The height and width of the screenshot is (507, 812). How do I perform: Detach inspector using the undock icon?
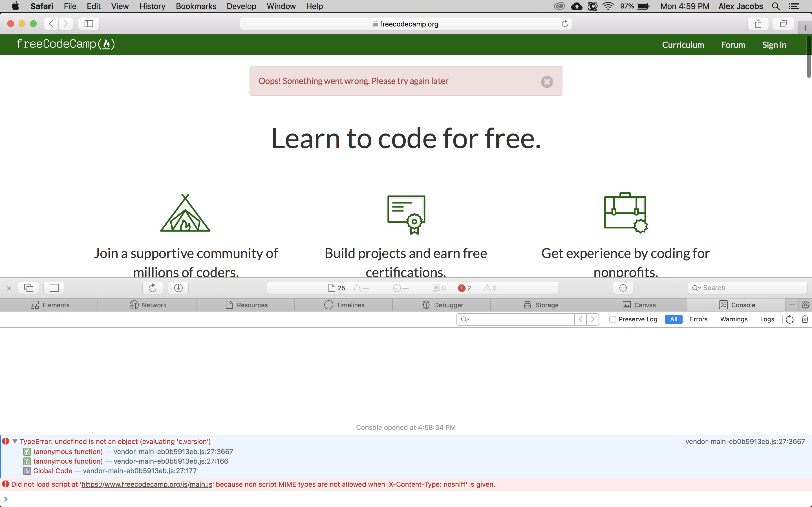tap(28, 288)
